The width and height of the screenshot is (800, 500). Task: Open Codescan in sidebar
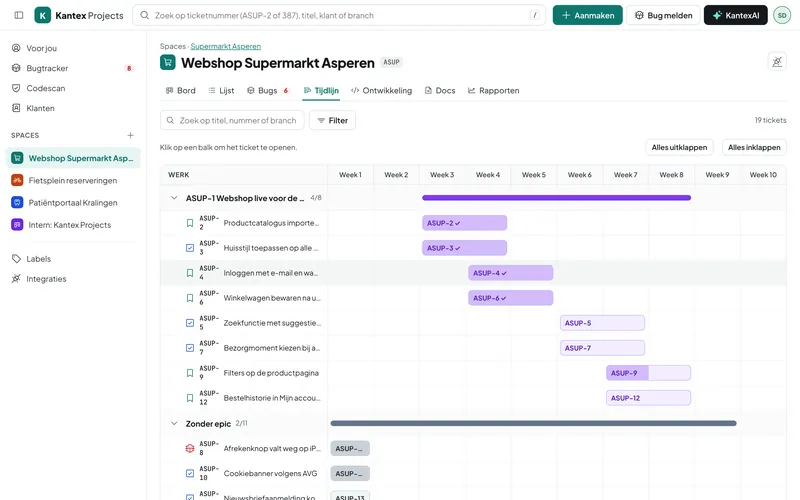pyautogui.click(x=73, y=88)
